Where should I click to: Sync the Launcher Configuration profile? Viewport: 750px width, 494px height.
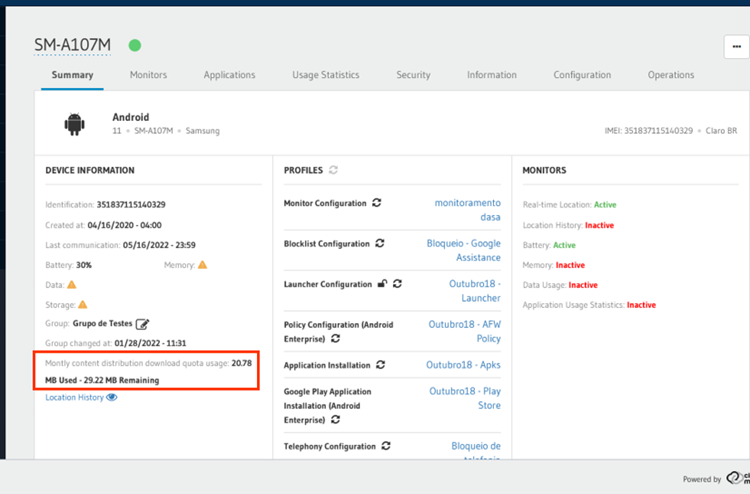[x=397, y=284]
